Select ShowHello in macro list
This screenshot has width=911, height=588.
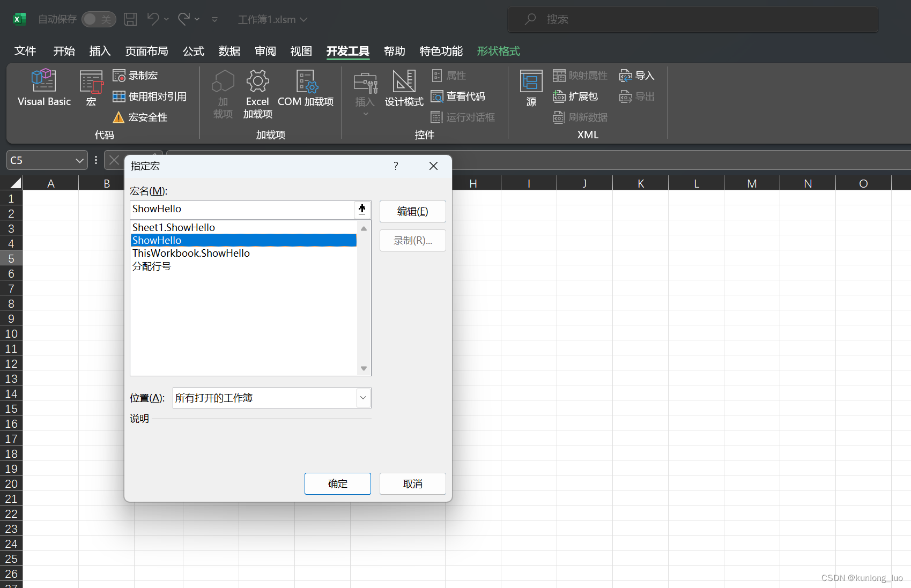click(243, 240)
